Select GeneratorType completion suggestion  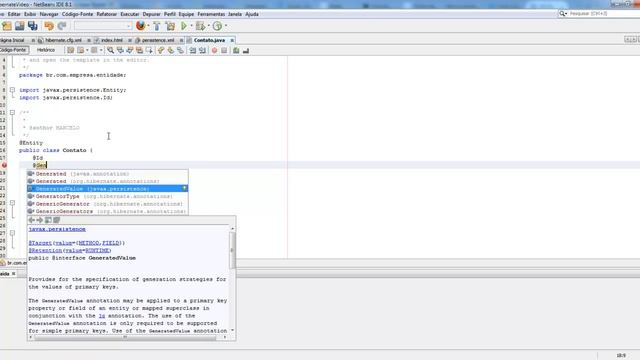pyautogui.click(x=108, y=196)
